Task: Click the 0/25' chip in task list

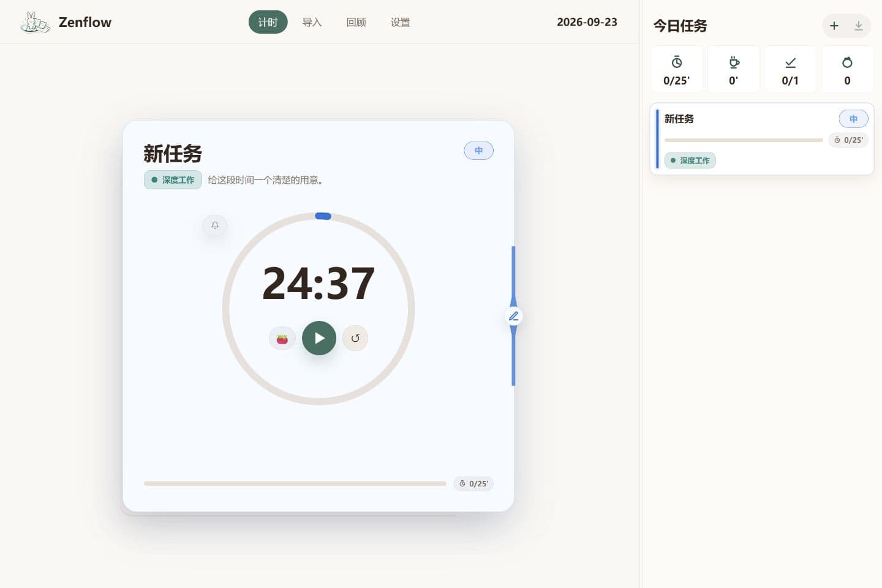Action: point(848,140)
